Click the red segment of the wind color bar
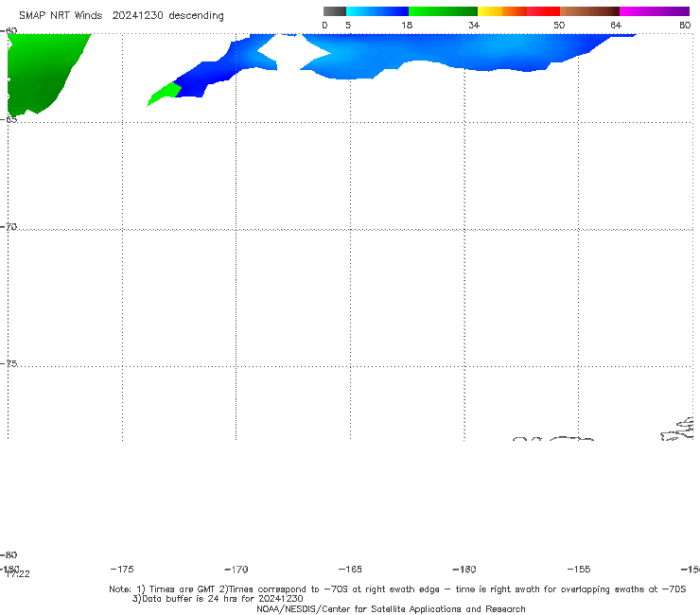 click(x=543, y=11)
